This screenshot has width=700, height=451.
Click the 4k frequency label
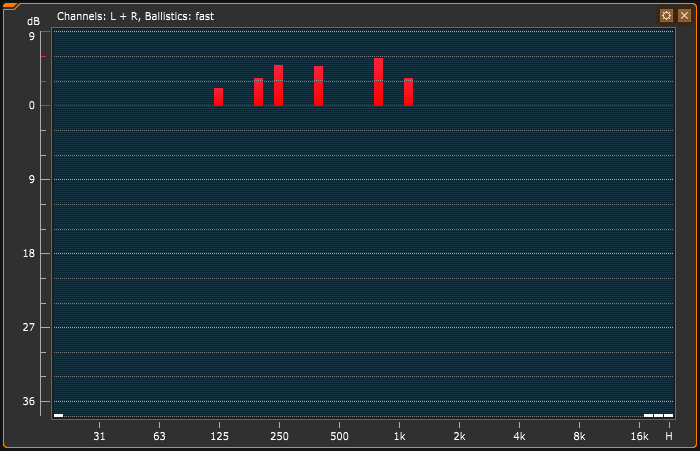click(519, 436)
